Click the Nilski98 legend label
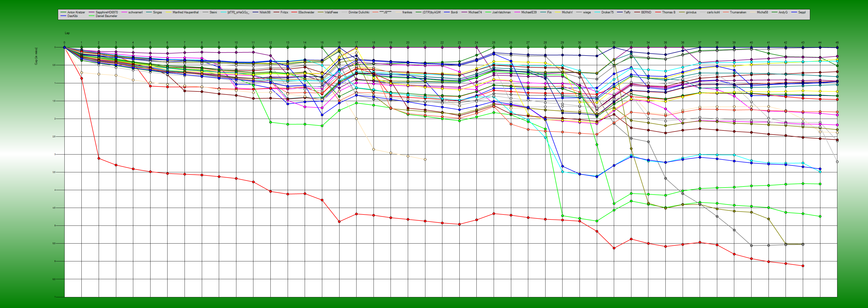 pyautogui.click(x=265, y=13)
